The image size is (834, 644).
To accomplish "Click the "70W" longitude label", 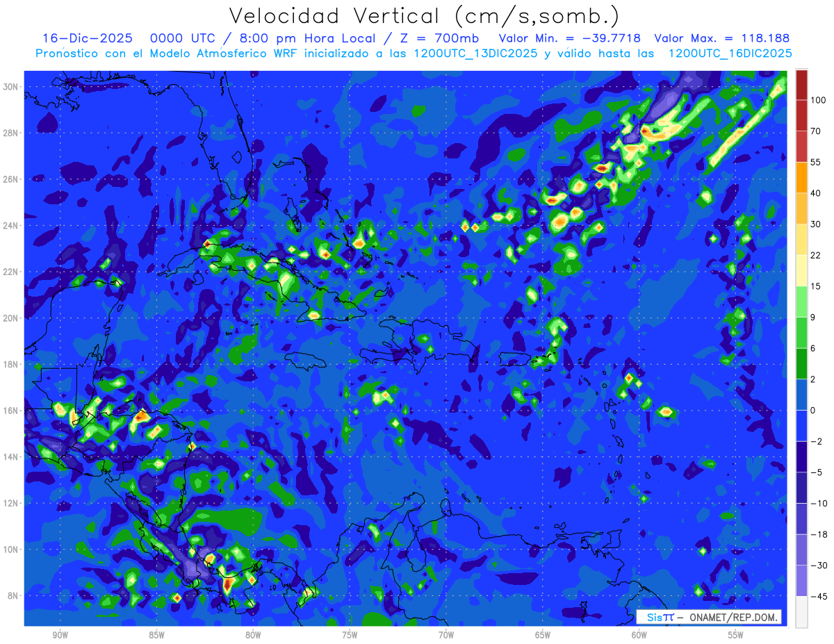I will click(446, 636).
